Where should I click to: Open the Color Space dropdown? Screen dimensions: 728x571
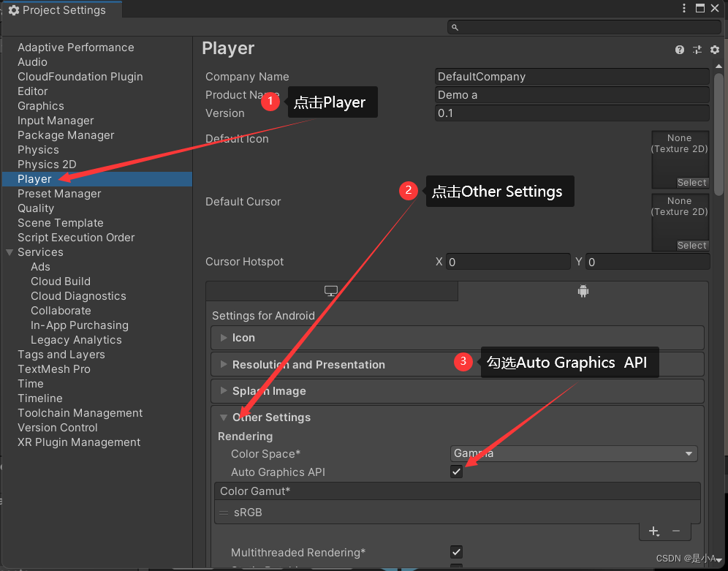(574, 453)
